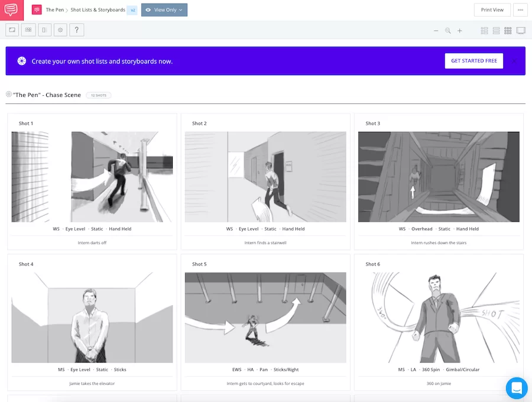This screenshot has width=532, height=402.
Task: Zoom out with the minus icon
Action: pyautogui.click(x=436, y=31)
